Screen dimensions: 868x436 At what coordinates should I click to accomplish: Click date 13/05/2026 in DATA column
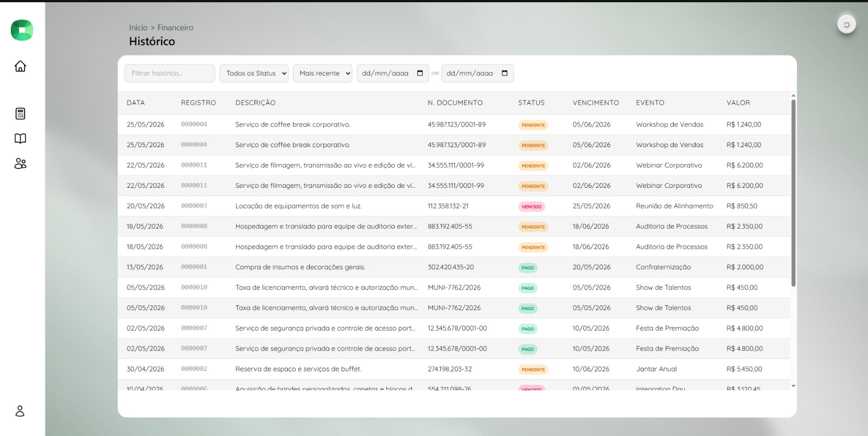[x=145, y=267]
